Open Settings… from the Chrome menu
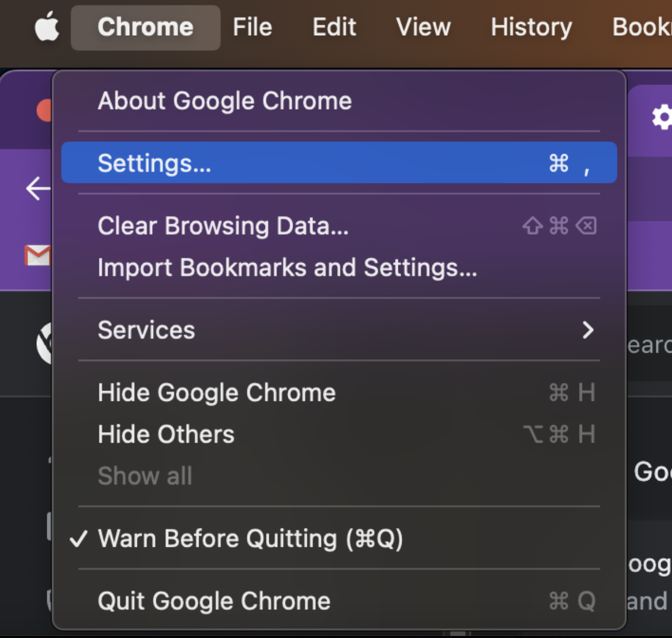This screenshot has width=672, height=638. tap(339, 163)
